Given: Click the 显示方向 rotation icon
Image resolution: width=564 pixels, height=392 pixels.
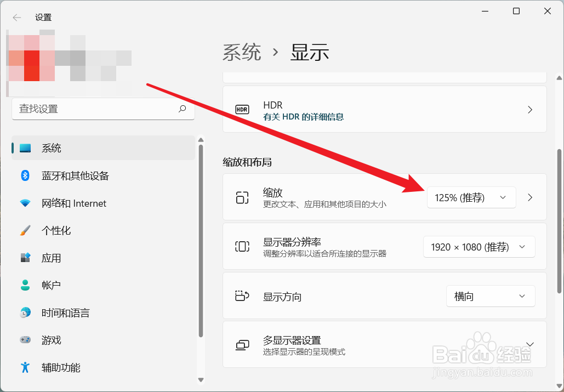Looking at the screenshot, I should click(x=242, y=296).
